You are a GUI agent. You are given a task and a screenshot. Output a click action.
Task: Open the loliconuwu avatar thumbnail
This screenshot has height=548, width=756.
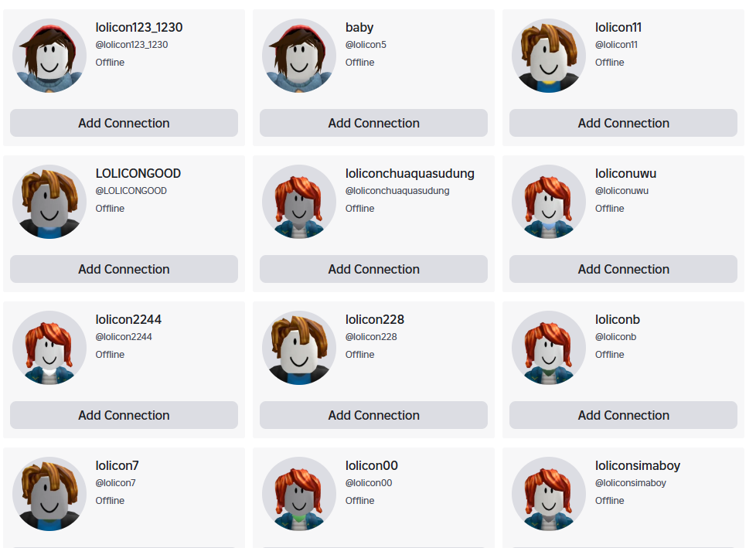[549, 202]
